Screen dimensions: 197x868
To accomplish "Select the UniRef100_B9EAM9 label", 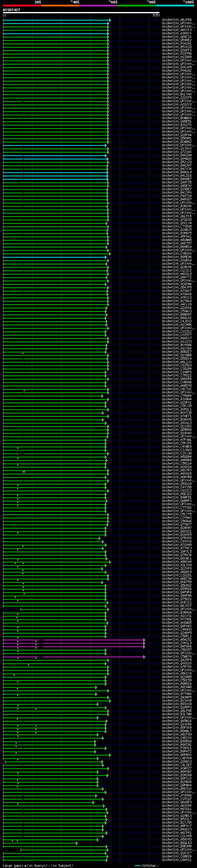I will [x=177, y=846].
